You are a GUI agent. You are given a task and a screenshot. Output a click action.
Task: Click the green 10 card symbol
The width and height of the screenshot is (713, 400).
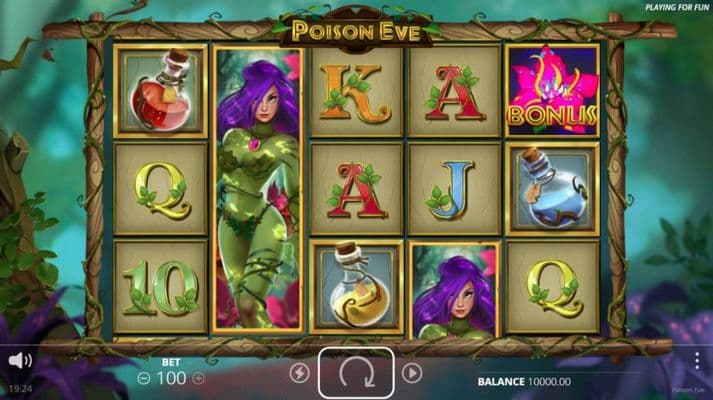tap(160, 287)
